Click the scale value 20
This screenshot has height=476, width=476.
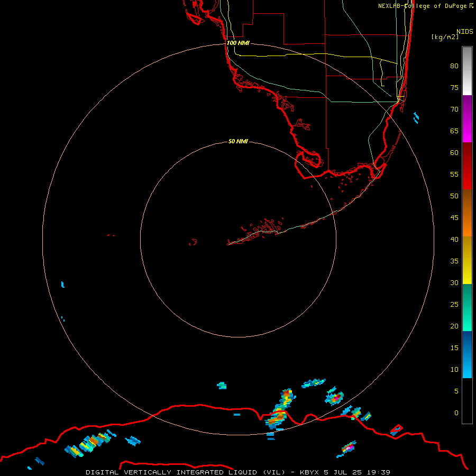point(454,326)
